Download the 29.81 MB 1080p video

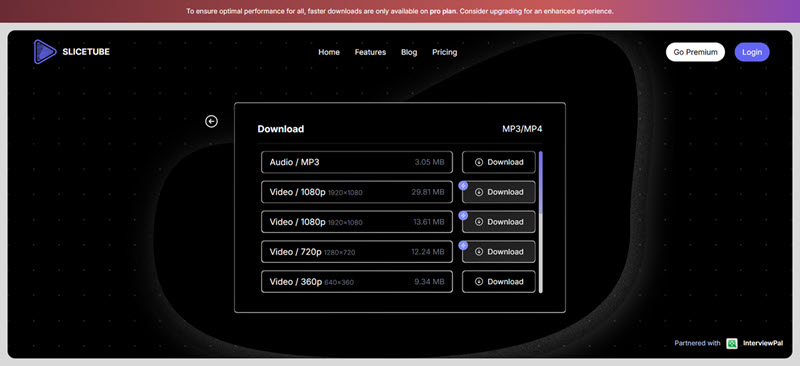point(499,192)
